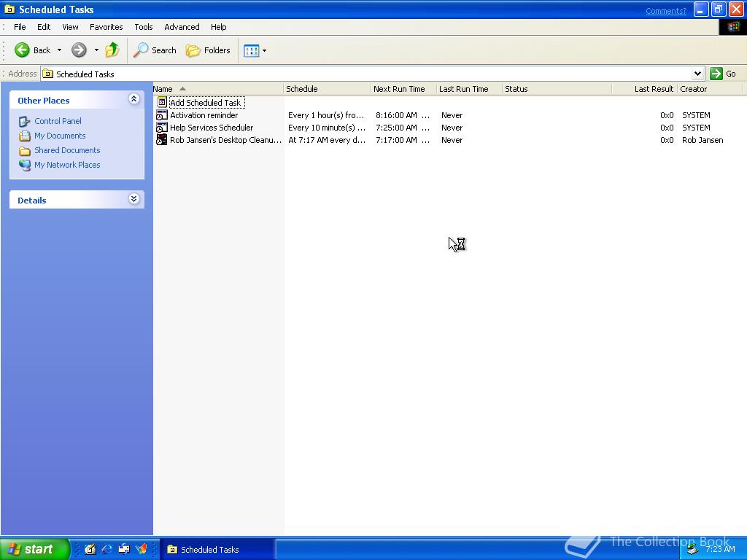Expand the Details panel

(x=134, y=199)
